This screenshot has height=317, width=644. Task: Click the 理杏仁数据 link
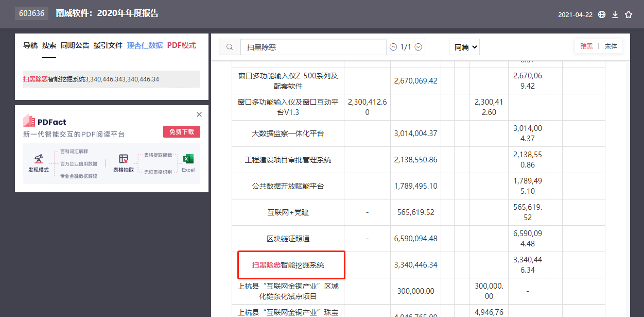145,45
